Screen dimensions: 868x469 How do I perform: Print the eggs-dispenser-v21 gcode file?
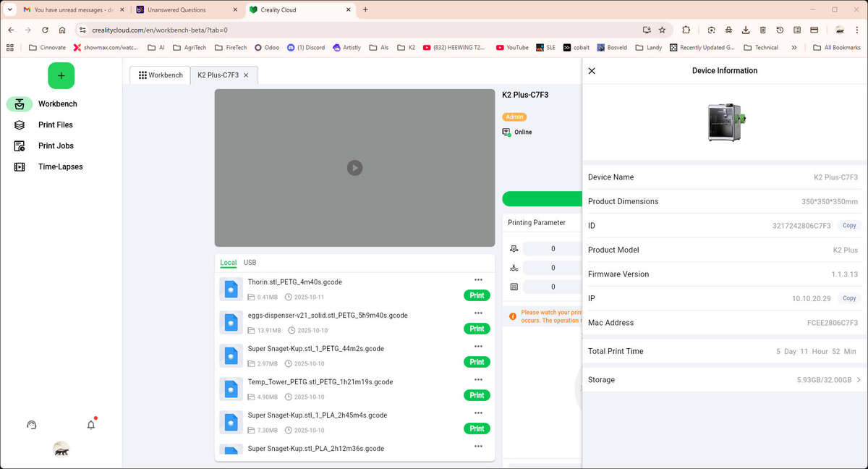tap(477, 329)
